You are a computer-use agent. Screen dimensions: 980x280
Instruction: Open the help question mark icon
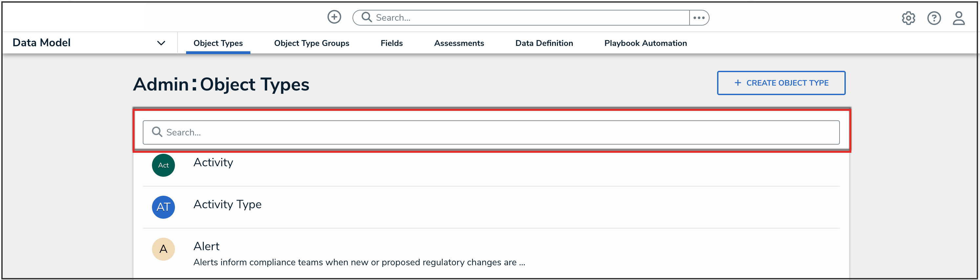pyautogui.click(x=934, y=18)
